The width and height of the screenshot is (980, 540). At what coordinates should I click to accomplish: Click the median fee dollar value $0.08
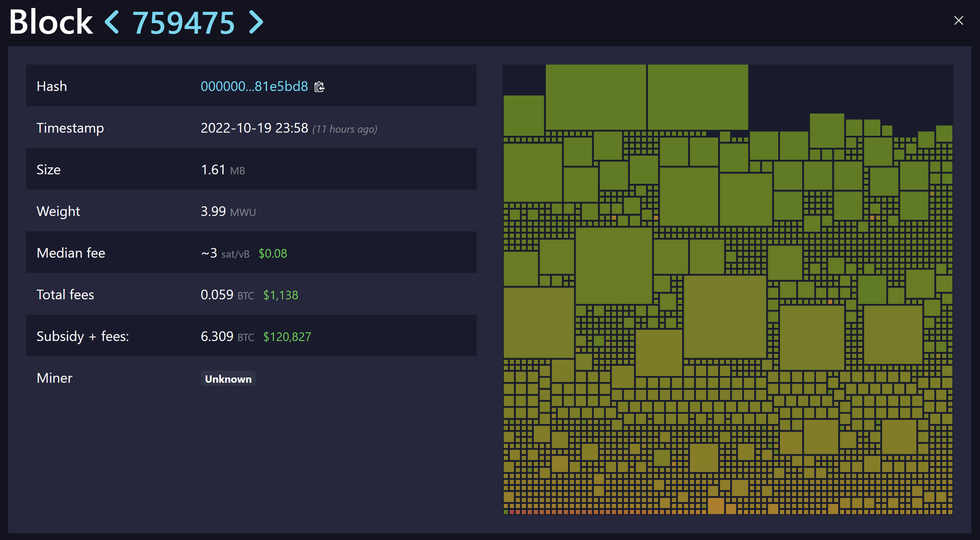click(x=273, y=253)
